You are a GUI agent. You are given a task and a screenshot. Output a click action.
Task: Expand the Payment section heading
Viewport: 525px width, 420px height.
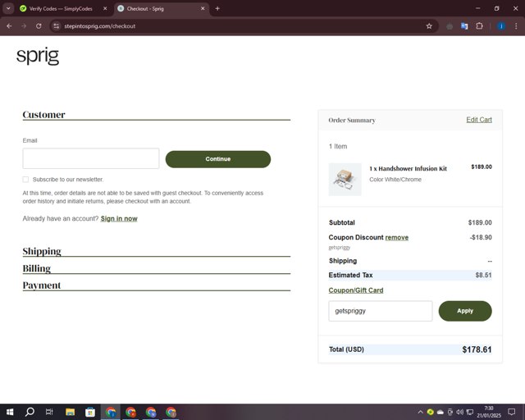(x=42, y=285)
